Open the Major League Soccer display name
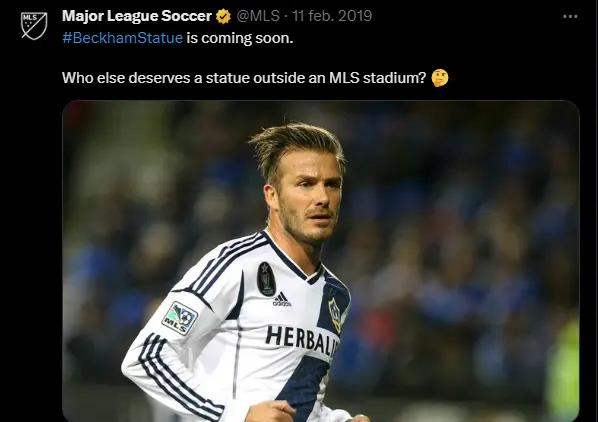 click(137, 16)
